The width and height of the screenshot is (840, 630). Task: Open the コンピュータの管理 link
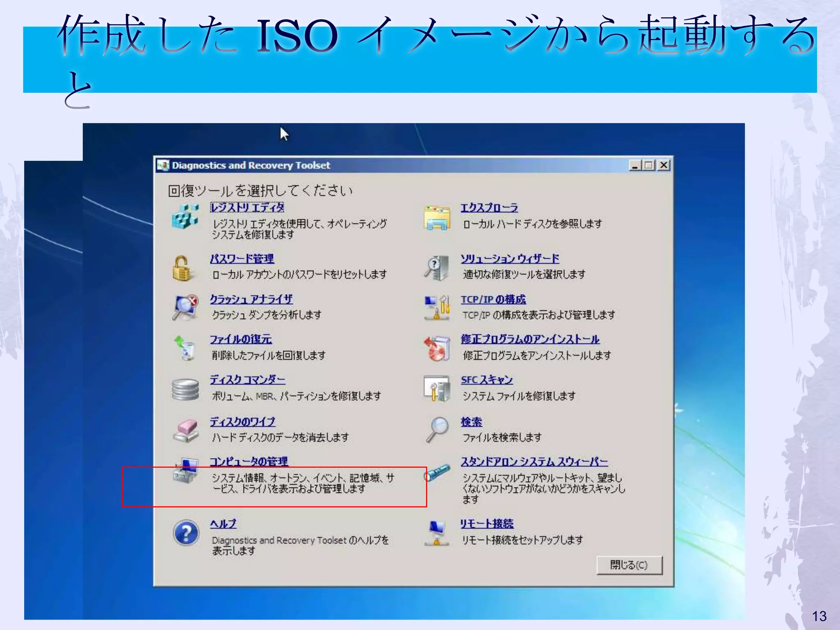[x=249, y=461]
